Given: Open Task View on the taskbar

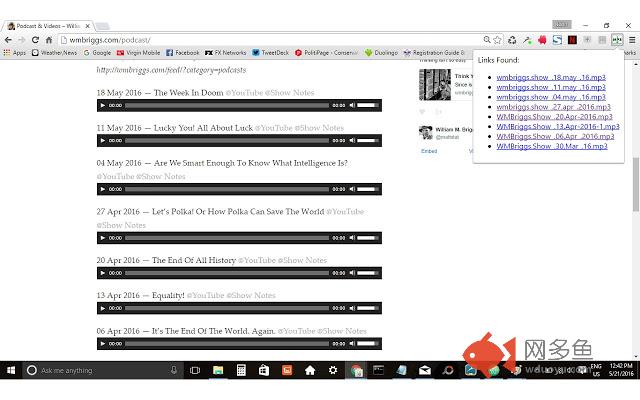Looking at the screenshot, I should point(193,370).
